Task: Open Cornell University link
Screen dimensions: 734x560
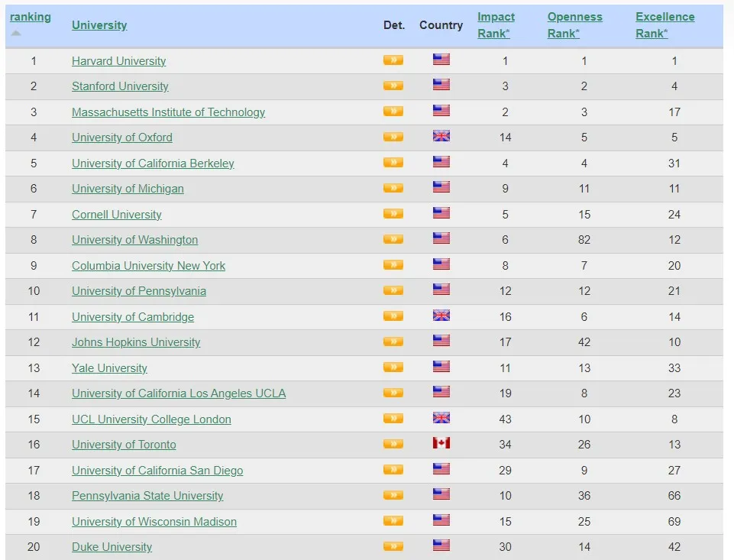Action: (x=117, y=215)
